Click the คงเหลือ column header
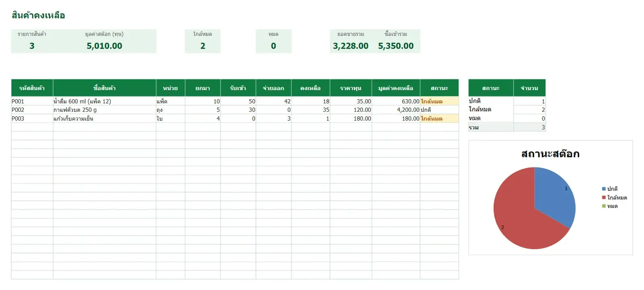 311,88
